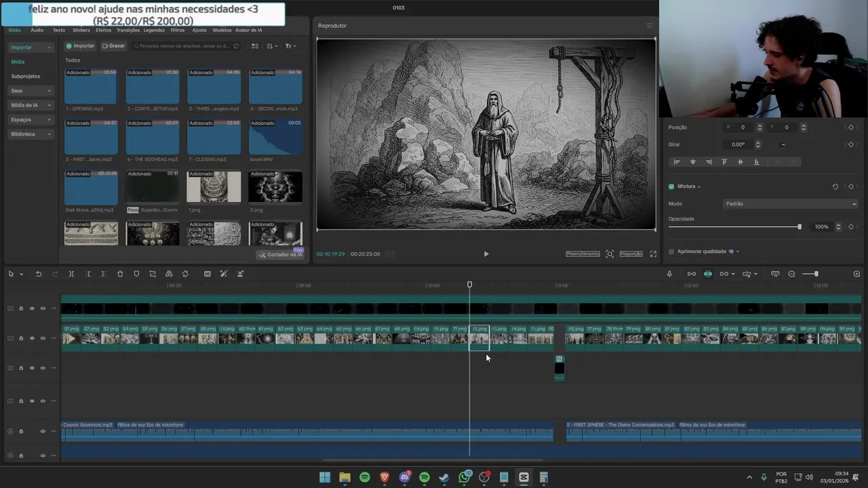This screenshot has height=488, width=868.
Task: Hide the top video track with eye icon
Action: pos(32,308)
